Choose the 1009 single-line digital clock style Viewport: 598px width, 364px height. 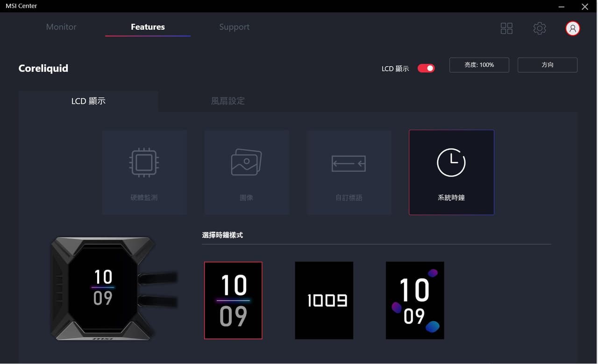(324, 301)
